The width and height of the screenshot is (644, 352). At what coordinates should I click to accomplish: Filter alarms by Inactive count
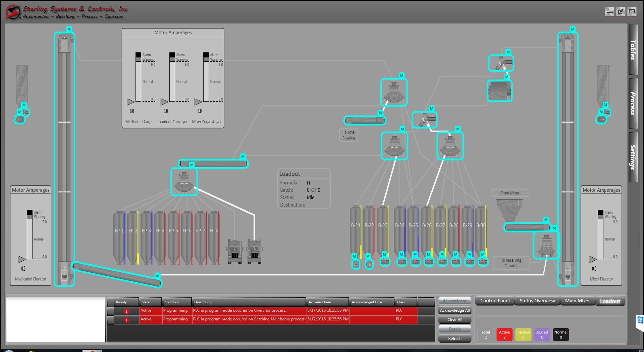click(523, 335)
